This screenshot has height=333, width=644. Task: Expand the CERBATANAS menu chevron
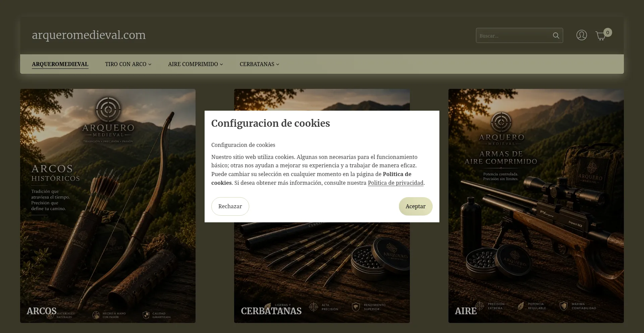coord(278,64)
